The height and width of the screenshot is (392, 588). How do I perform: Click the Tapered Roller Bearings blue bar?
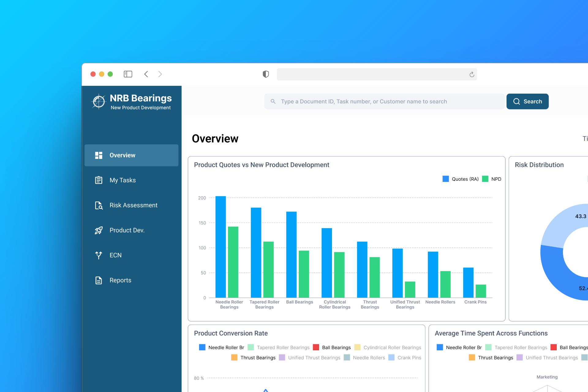coord(256,253)
